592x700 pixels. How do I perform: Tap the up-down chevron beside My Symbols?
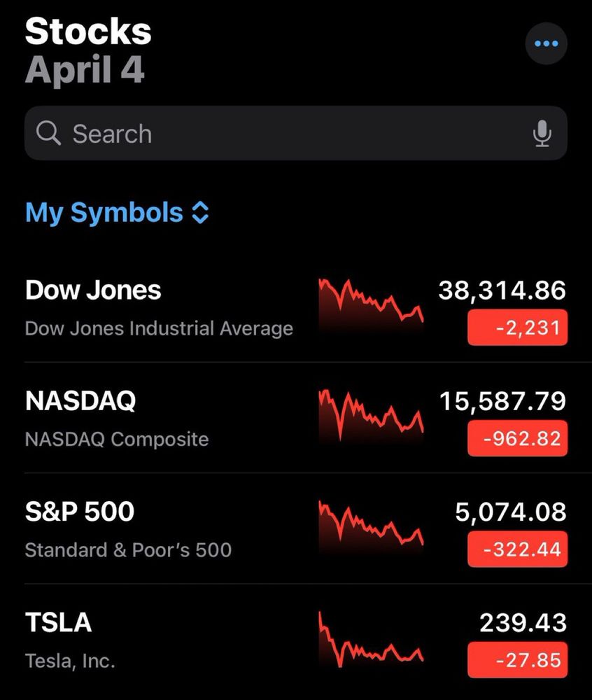tap(200, 213)
